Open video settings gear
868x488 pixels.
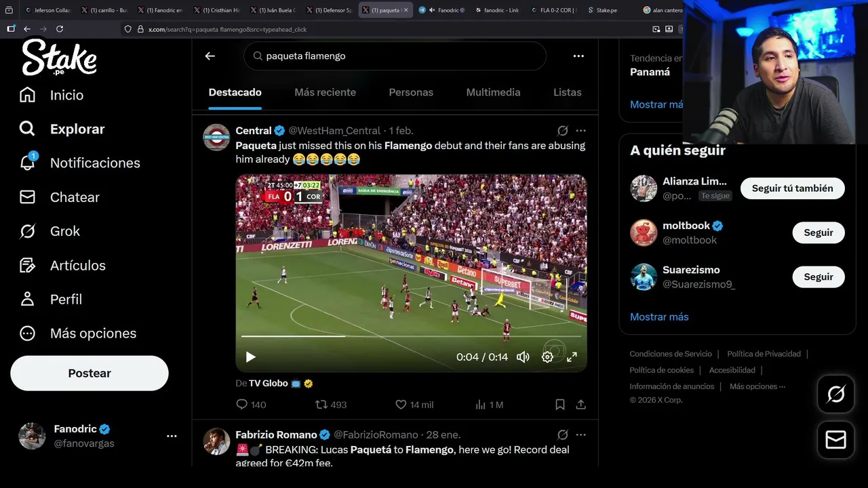pyautogui.click(x=547, y=357)
